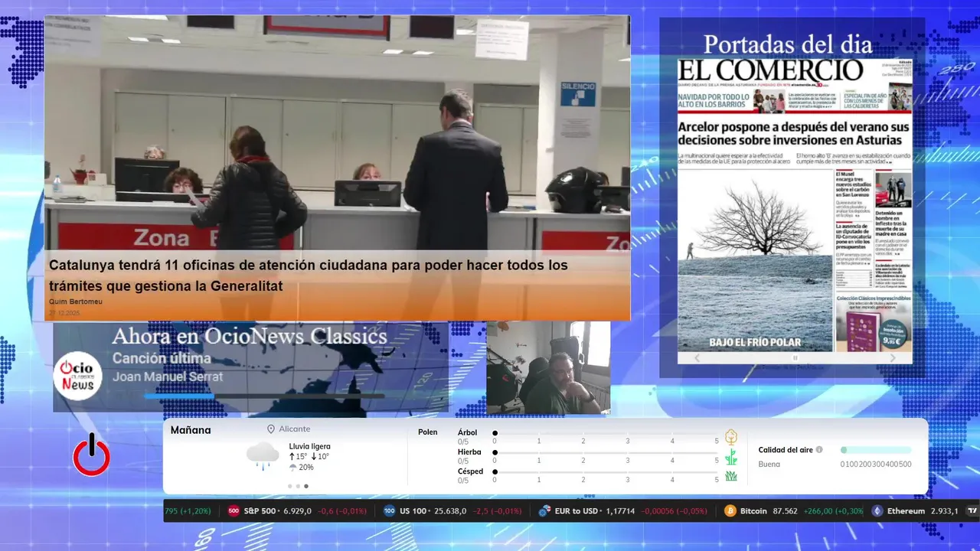Viewport: 980px width, 551px height.
Task: Click the location pin beside Alicante
Action: (x=271, y=429)
